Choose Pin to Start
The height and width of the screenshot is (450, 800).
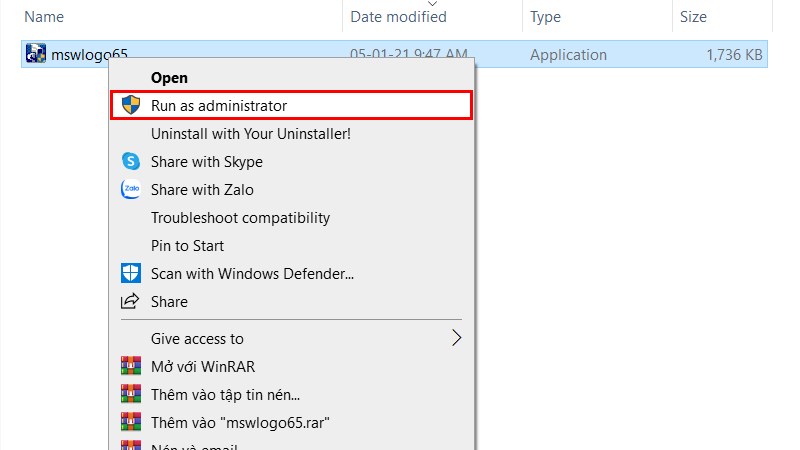187,245
